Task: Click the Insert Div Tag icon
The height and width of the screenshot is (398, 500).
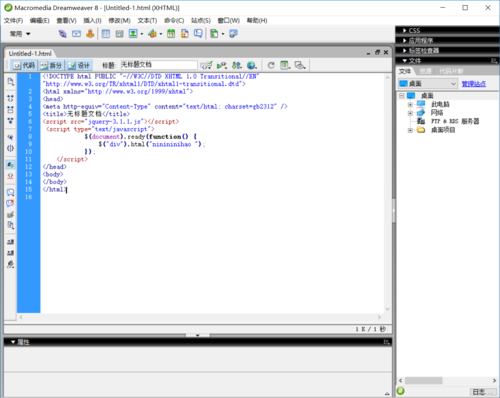Action: coord(119,34)
